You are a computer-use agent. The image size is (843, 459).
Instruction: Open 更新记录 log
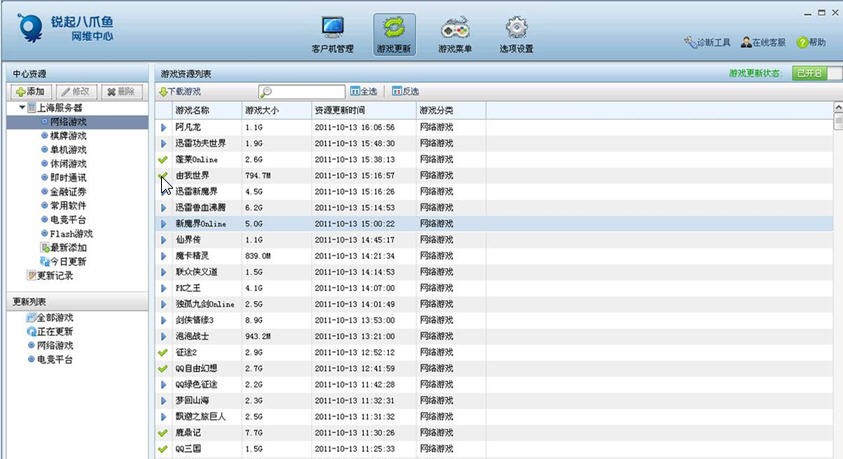point(54,276)
